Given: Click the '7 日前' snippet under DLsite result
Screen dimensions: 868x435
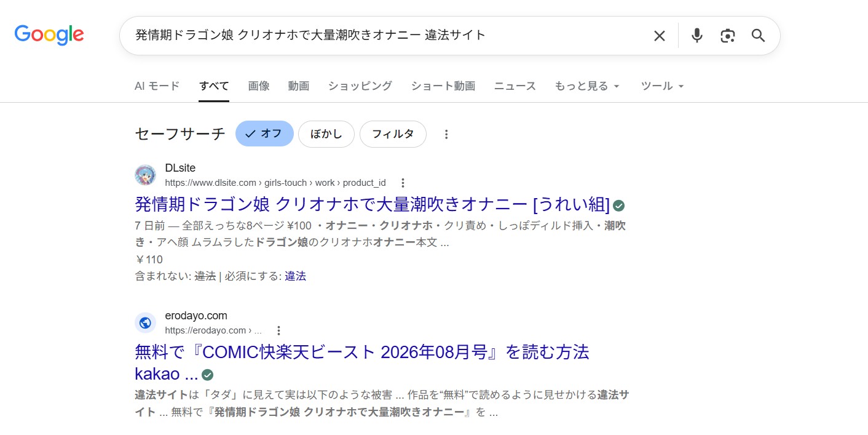Looking at the screenshot, I should tap(380, 234).
